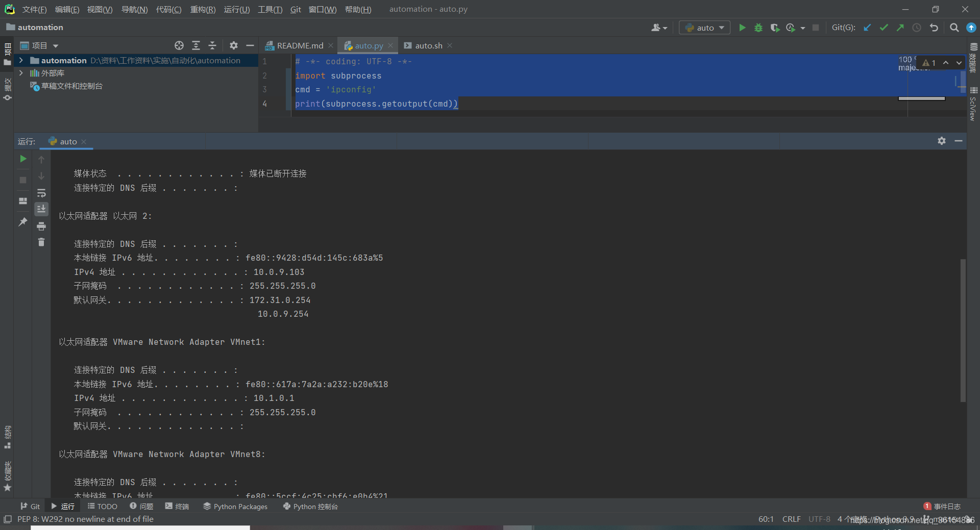
Task: Open the 重构(R) menu
Action: pyautogui.click(x=203, y=9)
